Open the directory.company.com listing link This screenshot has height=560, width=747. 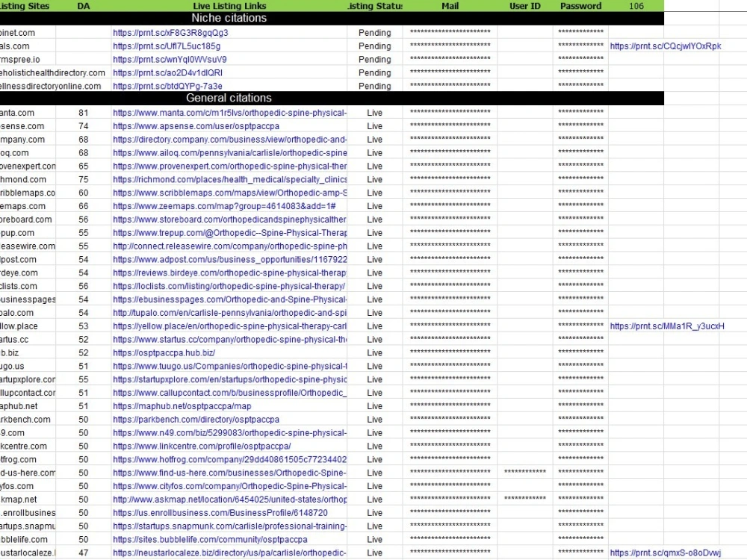[229, 140]
